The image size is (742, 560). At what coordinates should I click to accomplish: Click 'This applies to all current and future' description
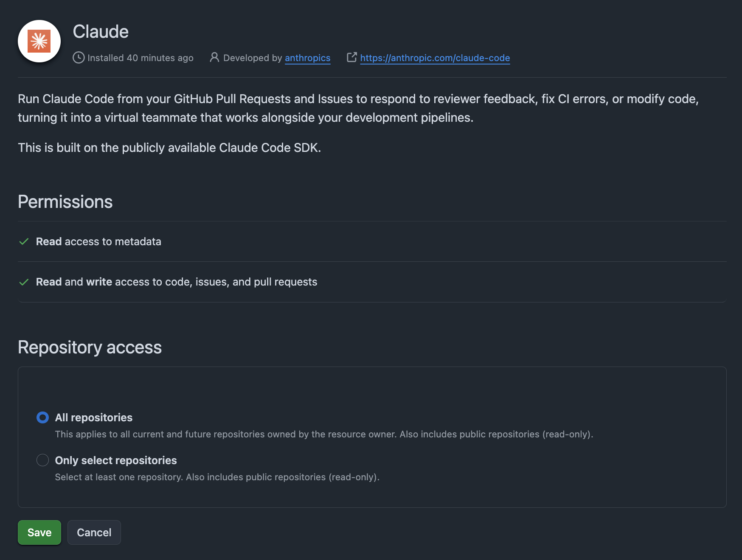click(x=324, y=434)
